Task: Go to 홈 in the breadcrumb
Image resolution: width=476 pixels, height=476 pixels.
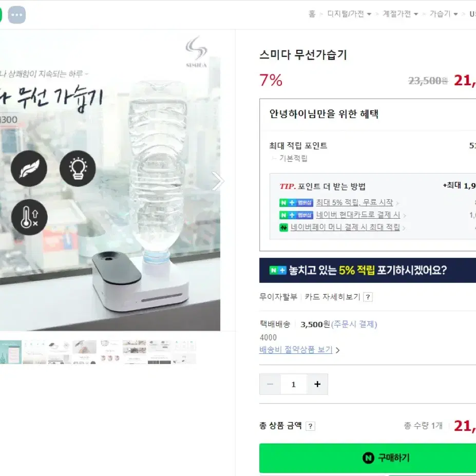Action: point(312,14)
